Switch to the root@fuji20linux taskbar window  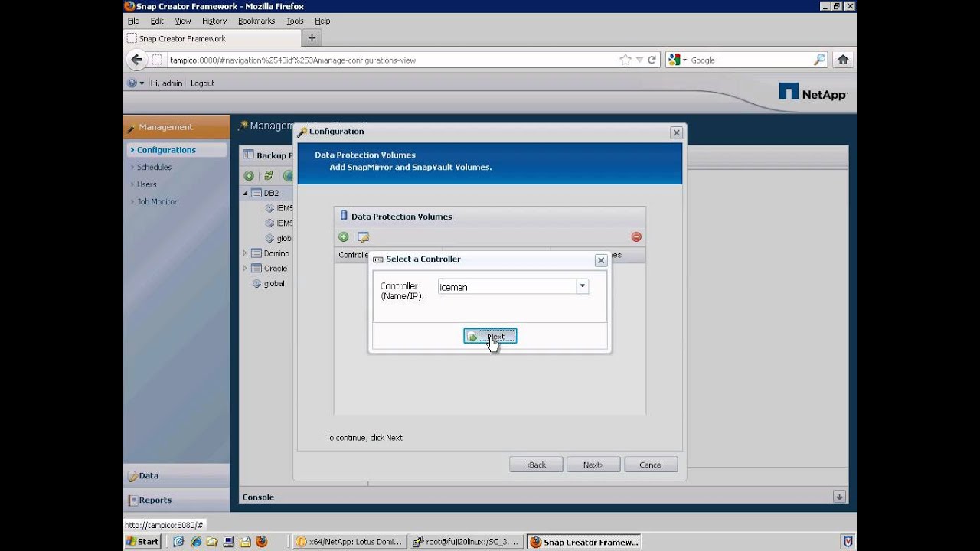tap(465, 542)
